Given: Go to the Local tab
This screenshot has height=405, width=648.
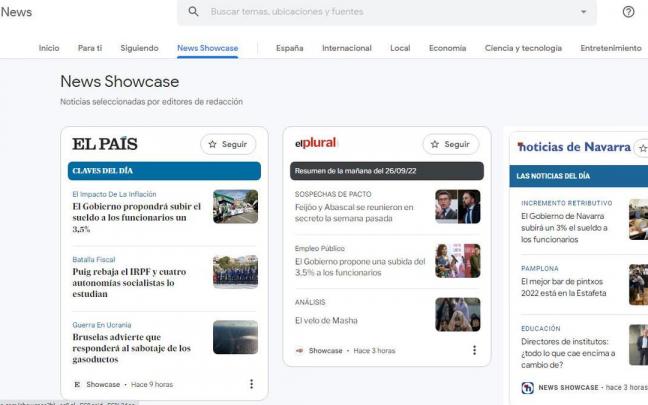Looking at the screenshot, I should (x=400, y=48).
